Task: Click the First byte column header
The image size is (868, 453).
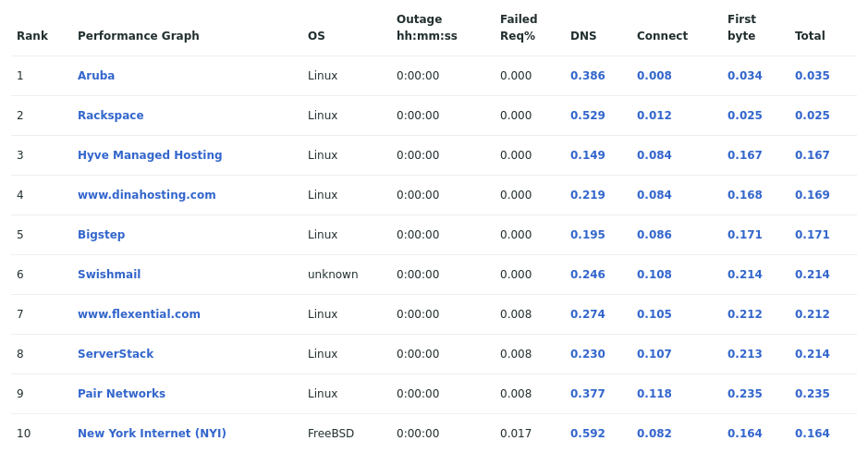Action: 741,28
